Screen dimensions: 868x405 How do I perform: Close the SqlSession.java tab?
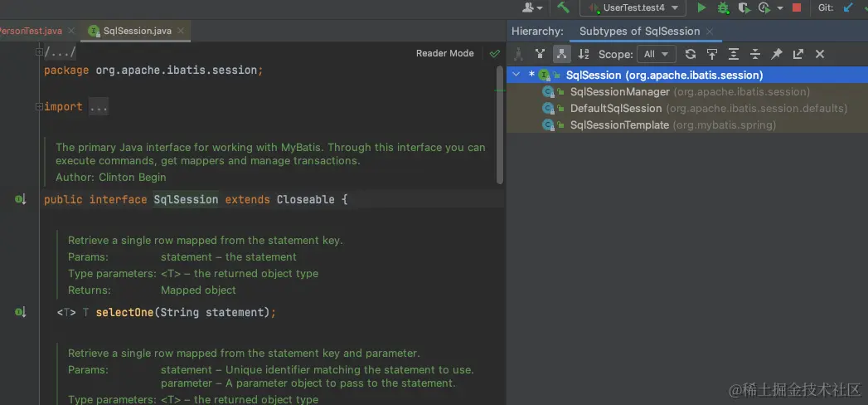tap(181, 31)
